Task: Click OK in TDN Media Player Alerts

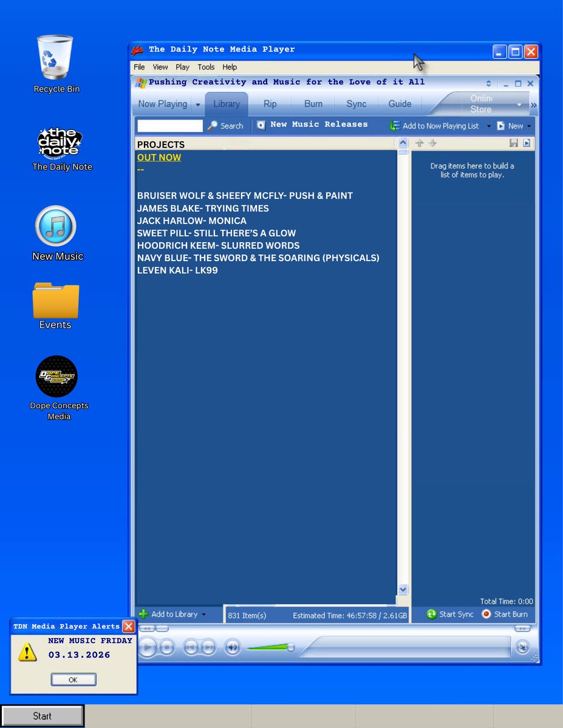Action: pos(73,679)
